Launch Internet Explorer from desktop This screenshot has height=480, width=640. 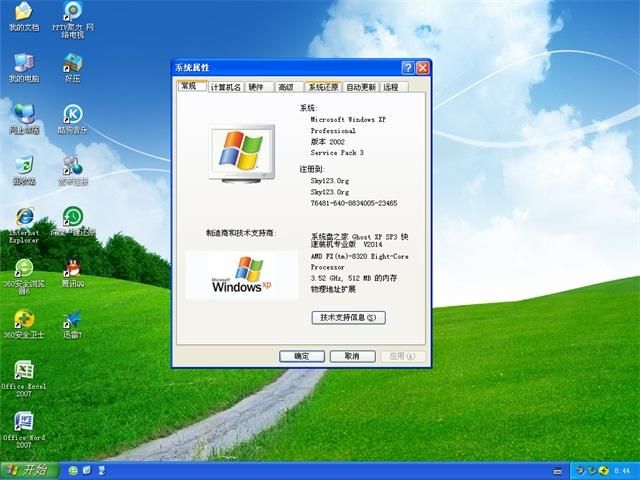point(24,225)
